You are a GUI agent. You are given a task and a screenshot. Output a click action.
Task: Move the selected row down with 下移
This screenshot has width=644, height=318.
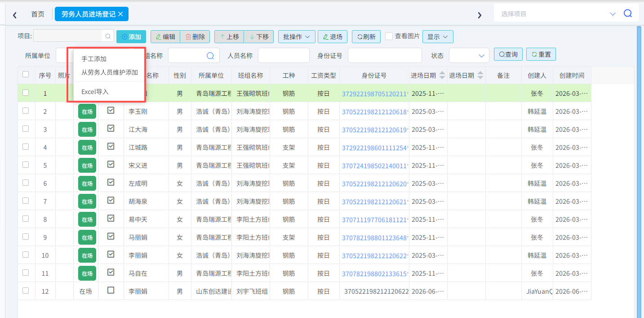pos(259,37)
